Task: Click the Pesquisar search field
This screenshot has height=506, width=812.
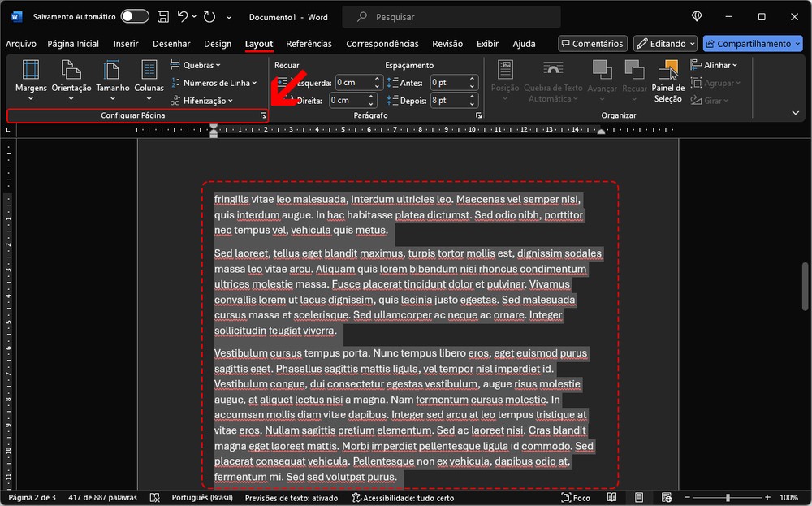Action: (x=451, y=16)
